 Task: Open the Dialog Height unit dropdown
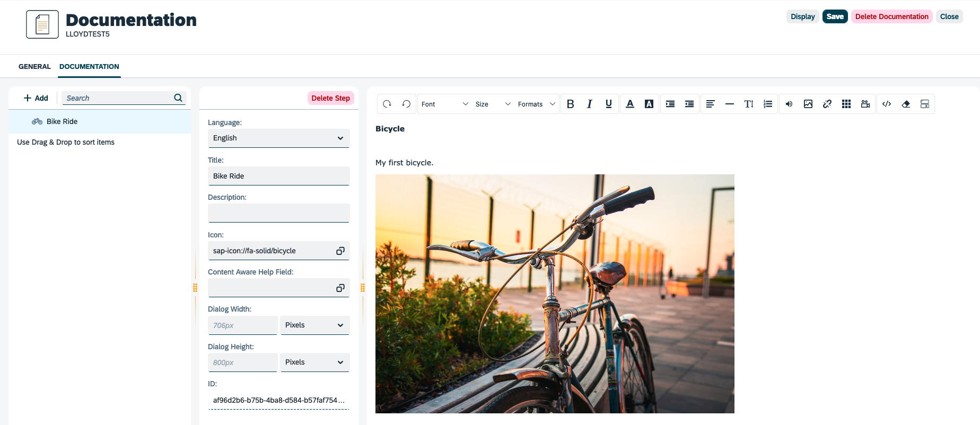point(315,362)
